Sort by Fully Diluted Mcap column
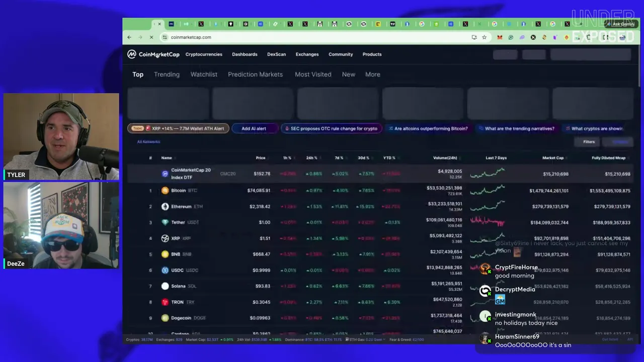 tap(609, 158)
